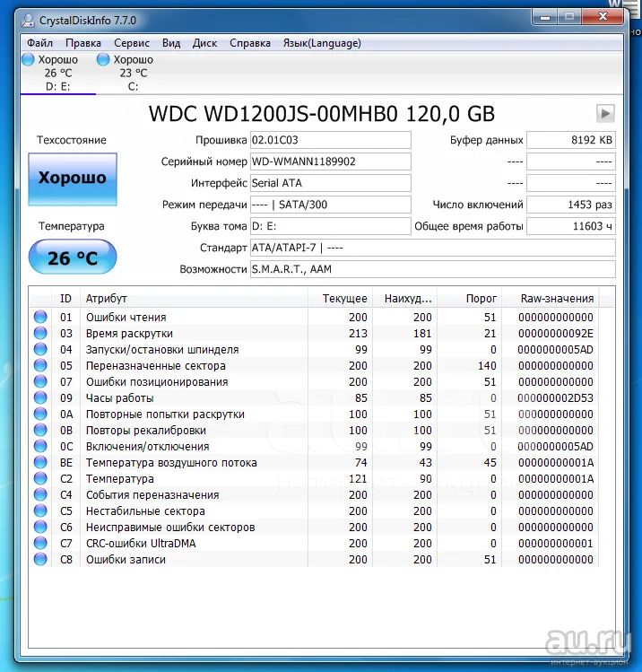
Task: Select the CRC-ошибки UltraDMA attribute text
Action: (141, 544)
